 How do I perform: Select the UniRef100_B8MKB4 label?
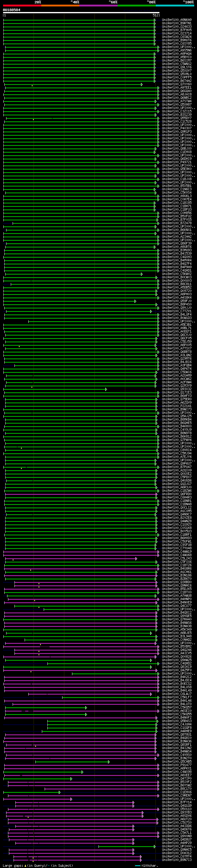click(176, 419)
